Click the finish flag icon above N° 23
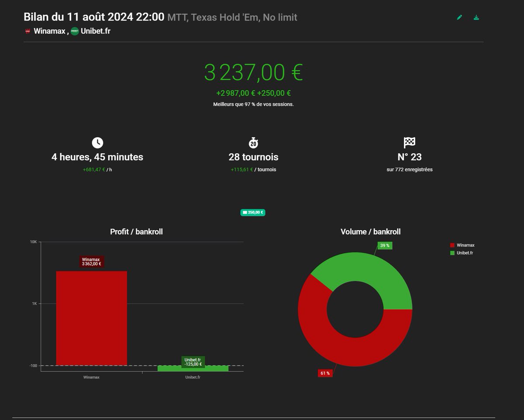Viewport: 524px width, 420px height. (x=409, y=142)
